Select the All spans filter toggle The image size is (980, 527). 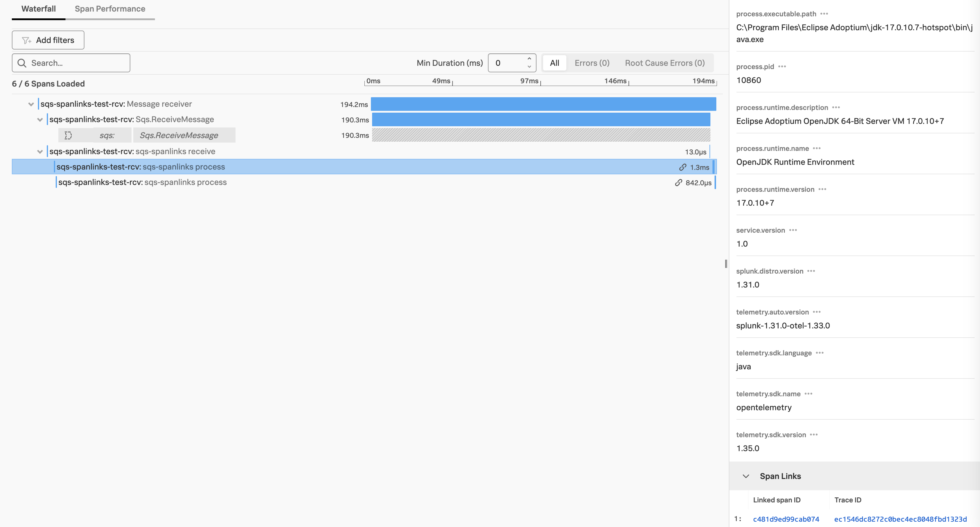pos(554,63)
